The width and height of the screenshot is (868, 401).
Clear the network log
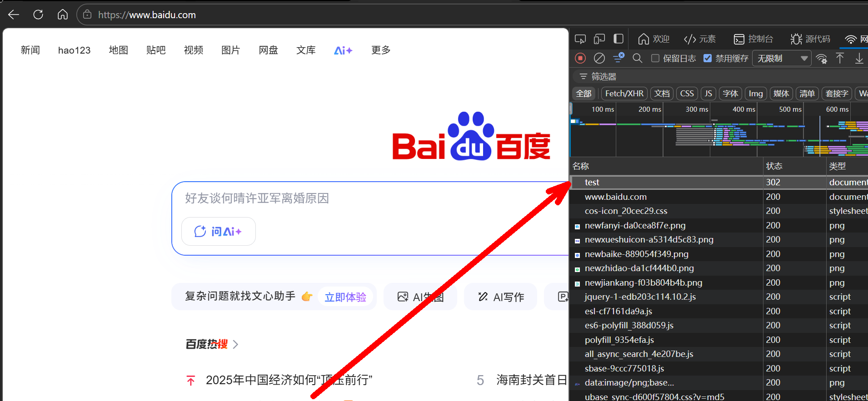click(599, 58)
